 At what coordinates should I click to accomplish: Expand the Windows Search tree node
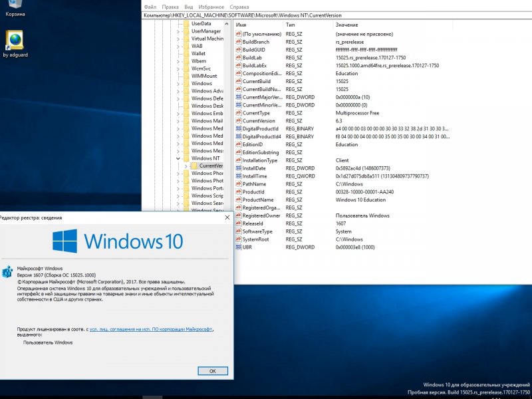pos(178,203)
